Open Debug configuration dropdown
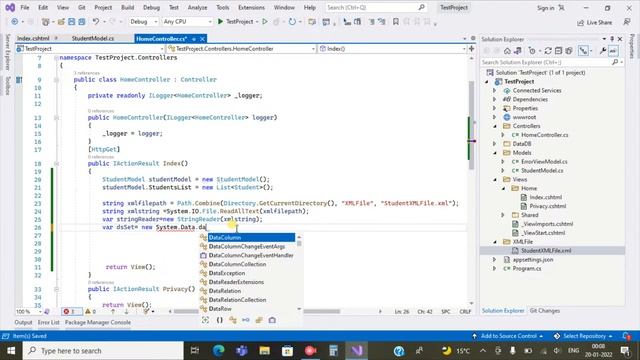640x360 pixels. [x=144, y=22]
